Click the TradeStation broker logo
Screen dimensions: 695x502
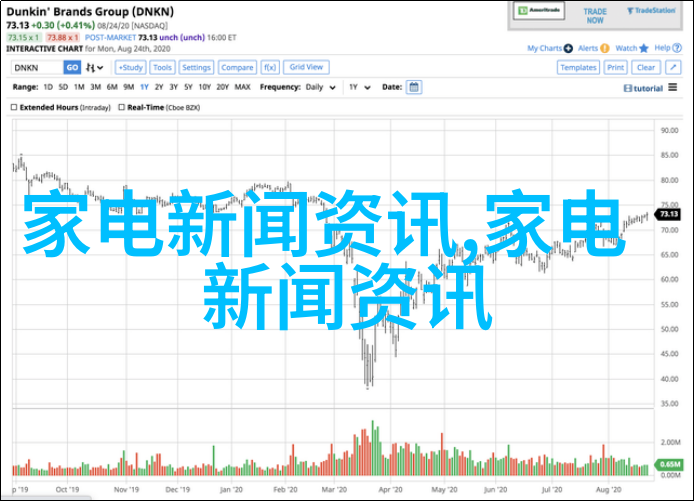tap(651, 11)
